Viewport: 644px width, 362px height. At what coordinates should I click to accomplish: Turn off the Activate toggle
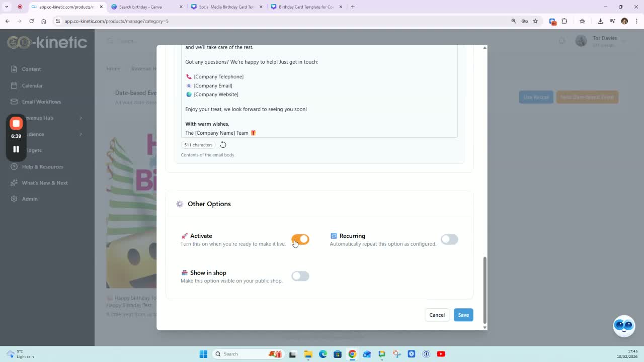(300, 239)
